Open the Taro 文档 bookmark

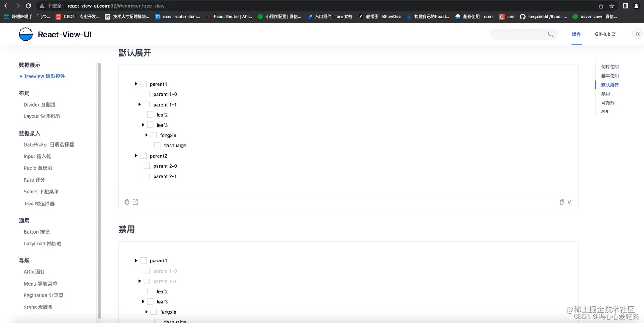tap(330, 17)
